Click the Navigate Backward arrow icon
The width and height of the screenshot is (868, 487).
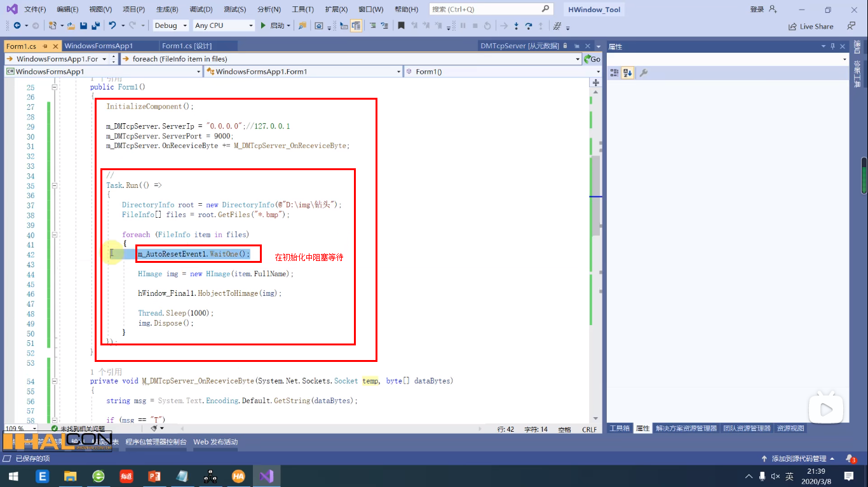(x=18, y=26)
